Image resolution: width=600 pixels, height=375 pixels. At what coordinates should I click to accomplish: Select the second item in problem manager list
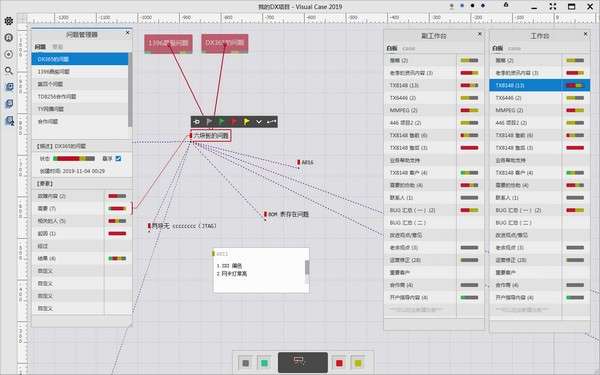80,72
